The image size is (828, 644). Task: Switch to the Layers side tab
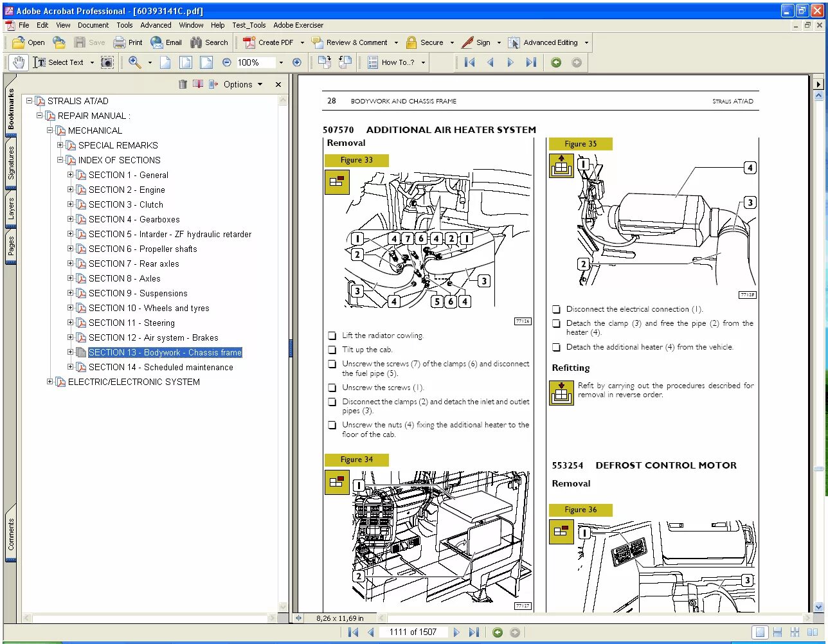coord(11,208)
